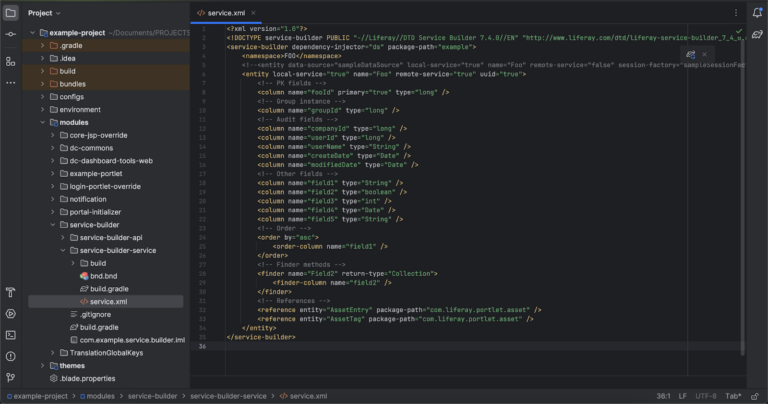Open bnd.bnd in the project tree

point(103,276)
